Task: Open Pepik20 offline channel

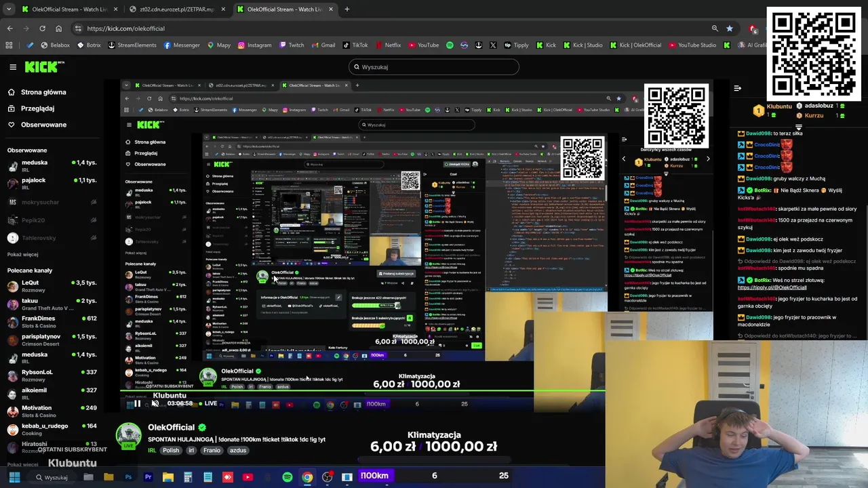Action: coord(52,220)
